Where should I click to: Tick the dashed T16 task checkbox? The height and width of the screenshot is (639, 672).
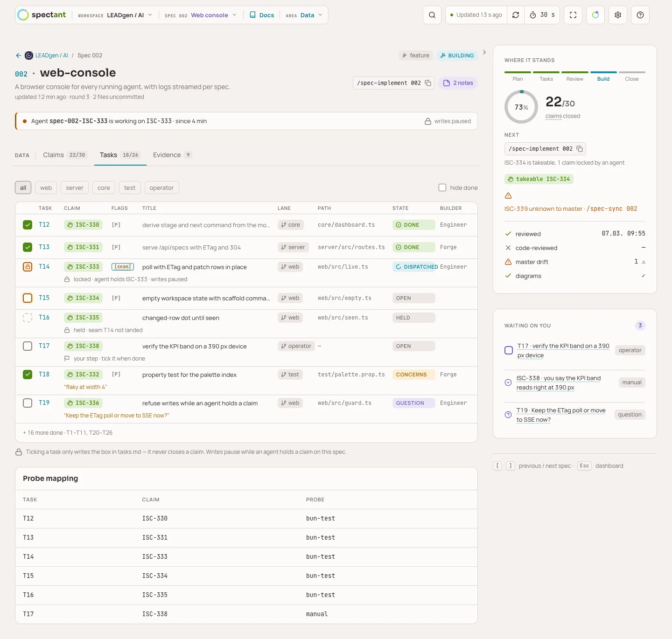coord(28,318)
